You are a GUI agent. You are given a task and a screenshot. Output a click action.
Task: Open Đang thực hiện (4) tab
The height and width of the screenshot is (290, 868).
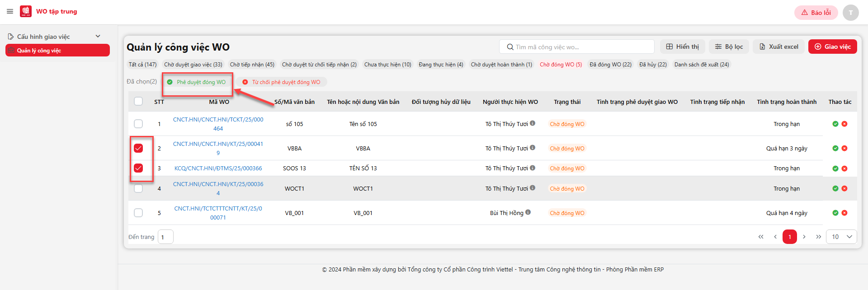point(441,65)
